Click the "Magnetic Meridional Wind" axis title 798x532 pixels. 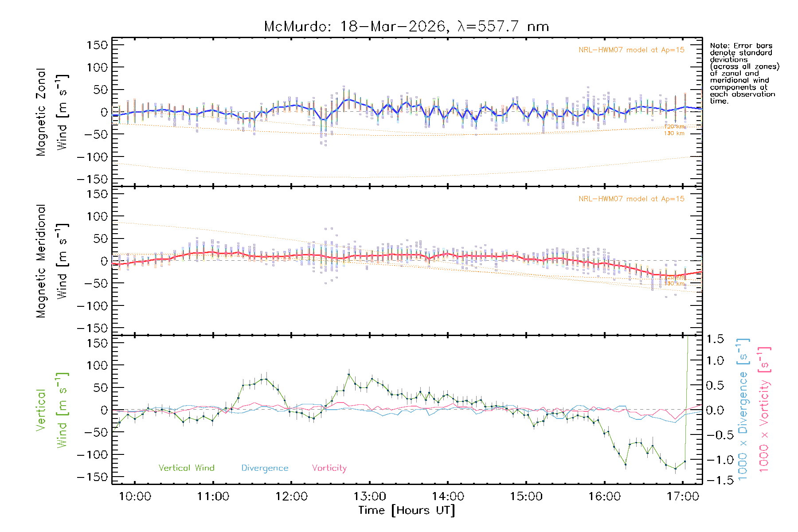coord(51,261)
